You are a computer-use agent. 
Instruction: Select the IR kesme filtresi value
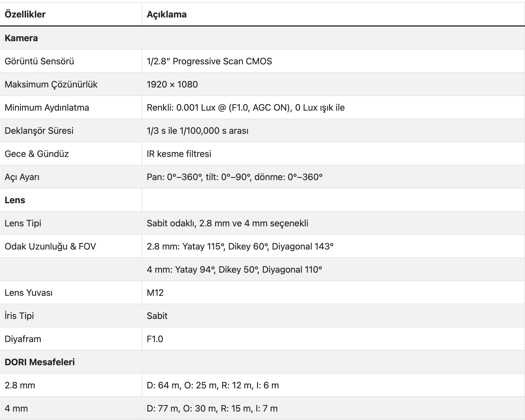(179, 154)
